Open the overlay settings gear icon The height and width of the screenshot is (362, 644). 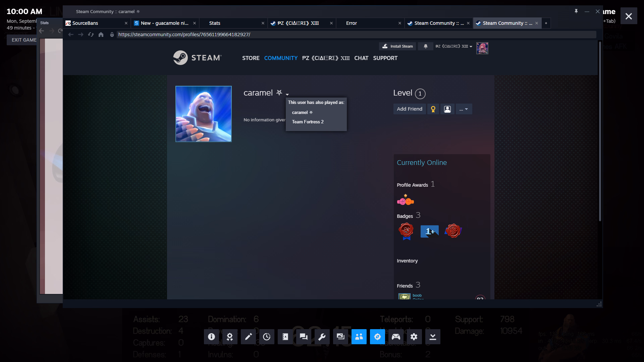coord(414,337)
